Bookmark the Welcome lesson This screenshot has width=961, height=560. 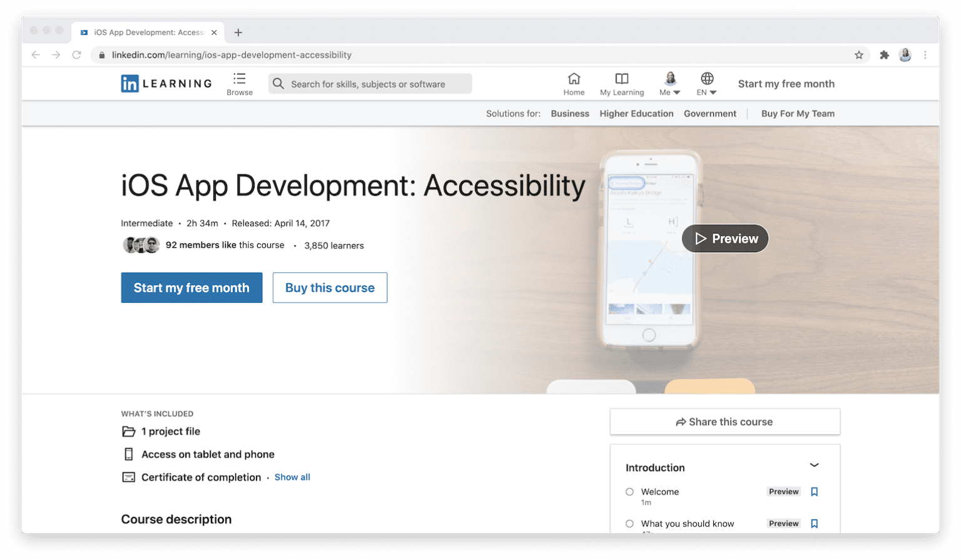click(814, 492)
